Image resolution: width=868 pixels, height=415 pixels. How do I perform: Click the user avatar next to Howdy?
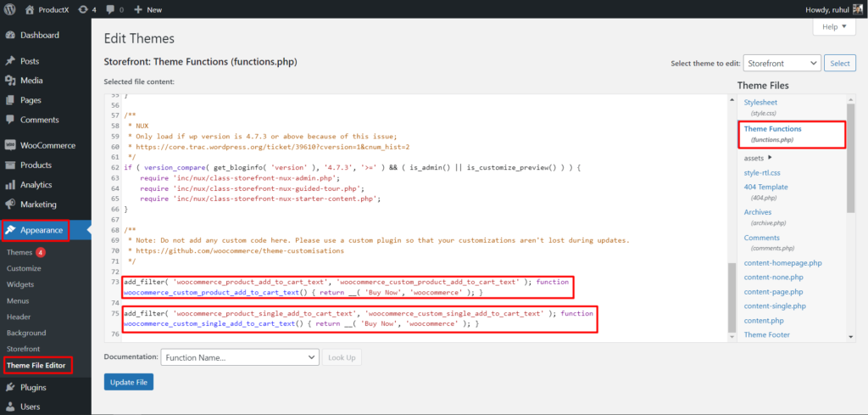(x=858, y=9)
